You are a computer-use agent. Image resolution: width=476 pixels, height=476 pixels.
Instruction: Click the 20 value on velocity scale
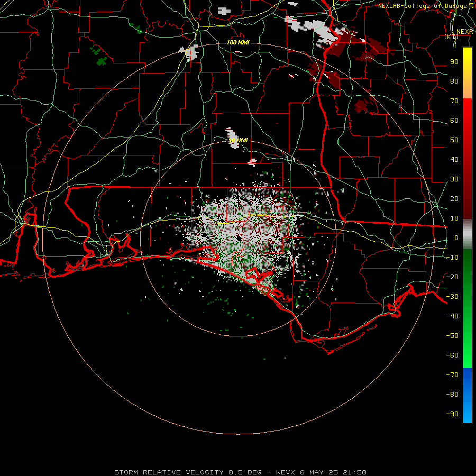pos(454,198)
